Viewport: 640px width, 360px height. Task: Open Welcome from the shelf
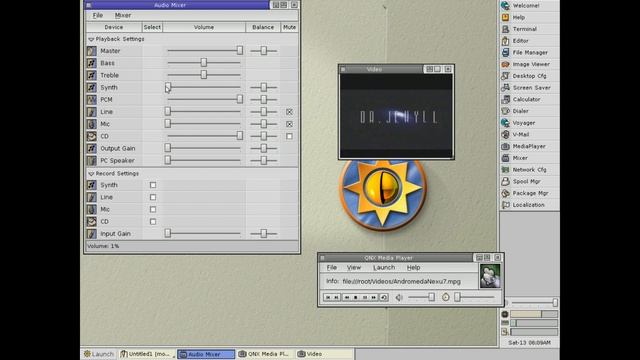pos(529,6)
